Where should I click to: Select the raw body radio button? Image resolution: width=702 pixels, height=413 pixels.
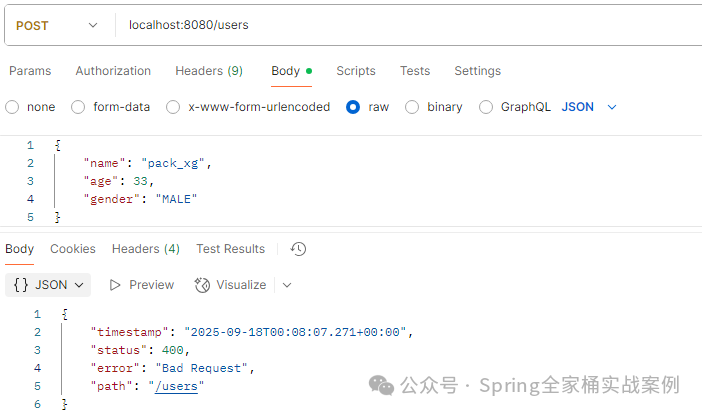pos(353,107)
